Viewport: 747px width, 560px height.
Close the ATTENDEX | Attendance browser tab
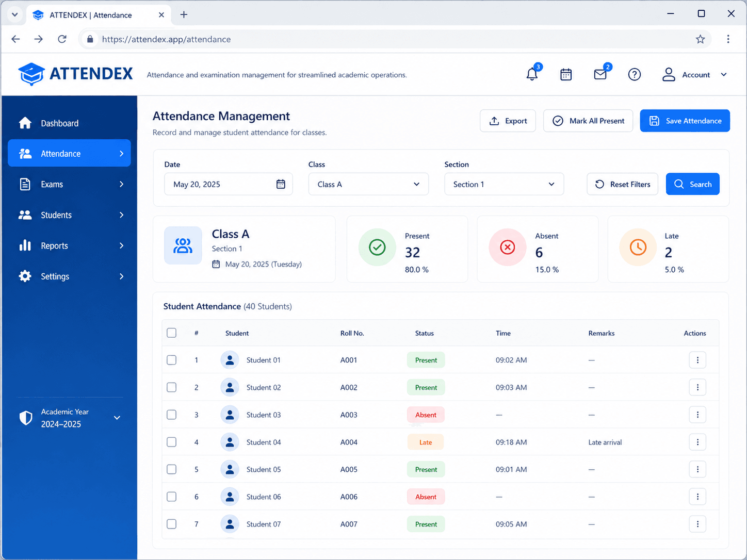pos(161,15)
